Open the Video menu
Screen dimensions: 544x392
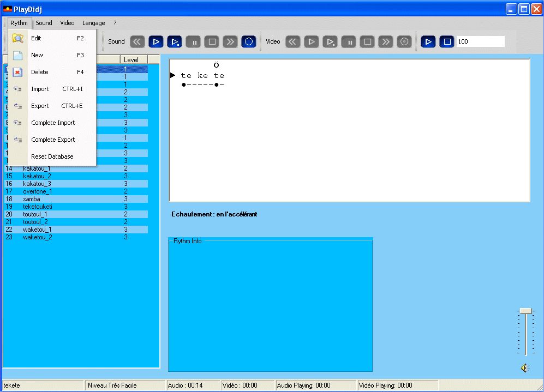click(x=67, y=23)
